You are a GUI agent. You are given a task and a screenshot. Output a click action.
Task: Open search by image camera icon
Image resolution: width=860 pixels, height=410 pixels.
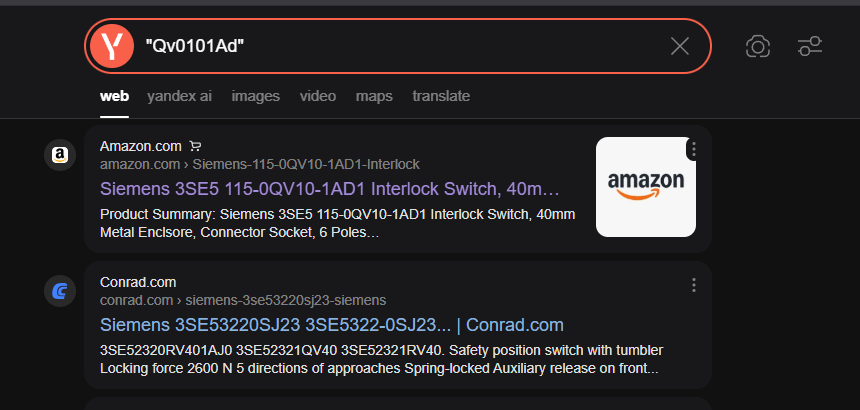[758, 46]
